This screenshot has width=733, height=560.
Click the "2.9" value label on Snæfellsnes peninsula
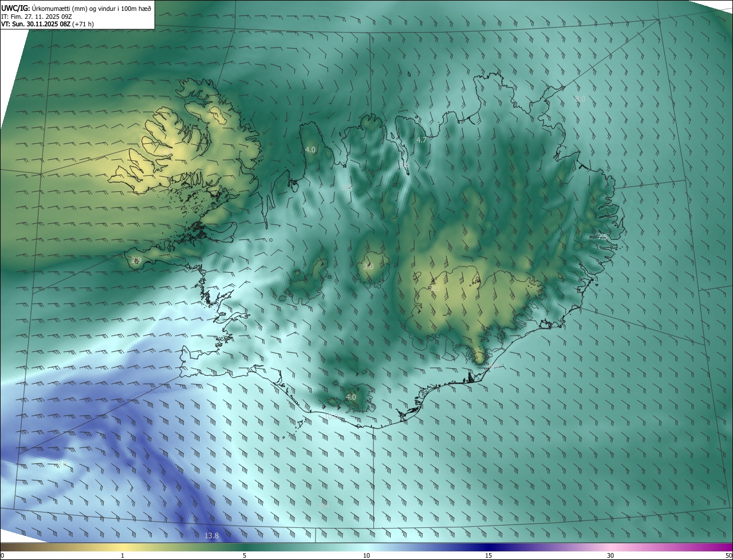136,261
